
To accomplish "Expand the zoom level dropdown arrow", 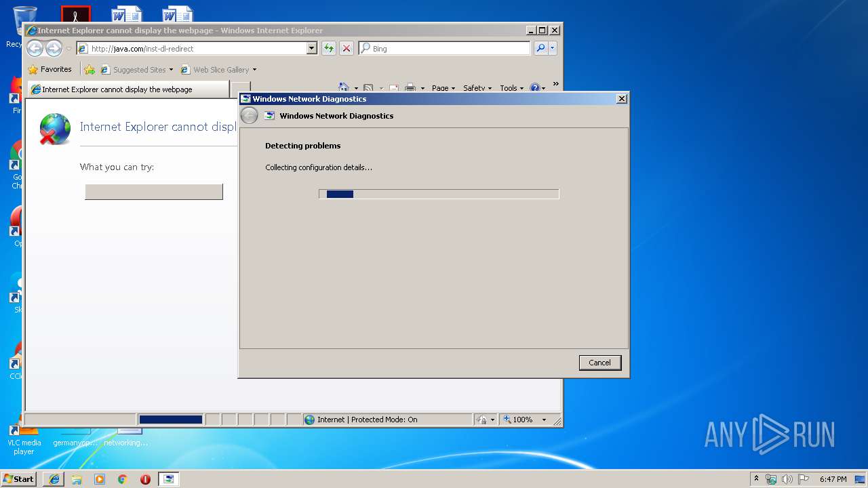I will pos(544,420).
